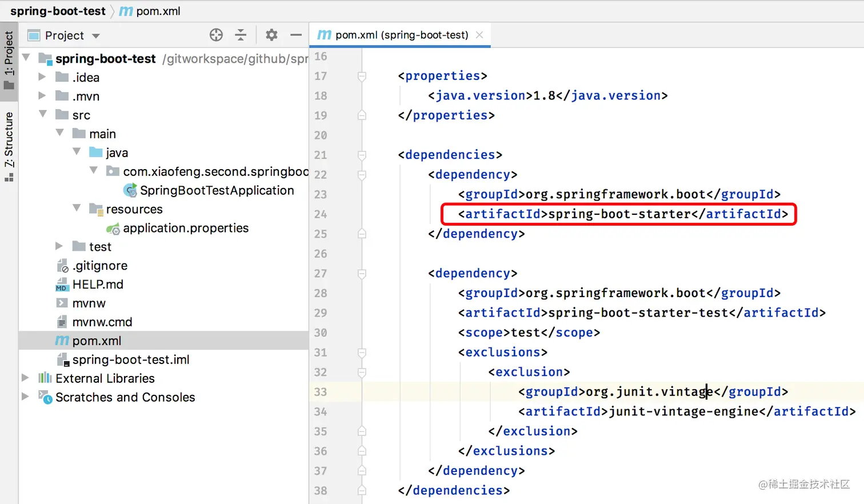This screenshot has height=504, width=864.
Task: Expand External Libraries node
Action: (25, 378)
